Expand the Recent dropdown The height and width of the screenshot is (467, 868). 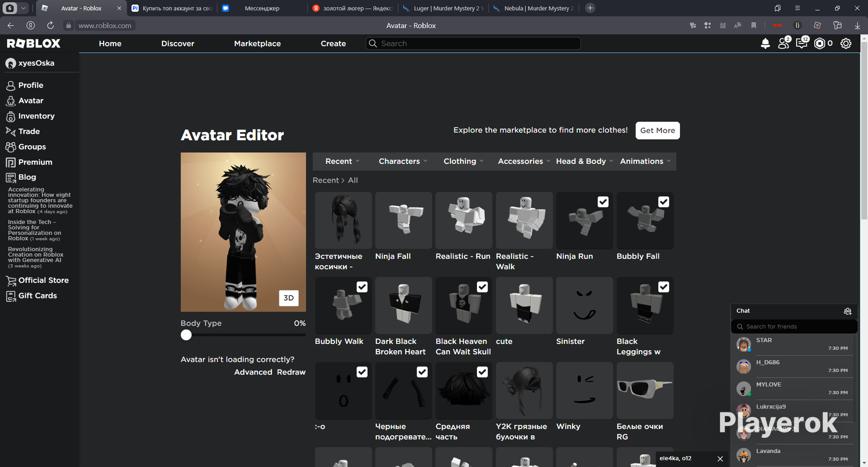[x=343, y=161]
